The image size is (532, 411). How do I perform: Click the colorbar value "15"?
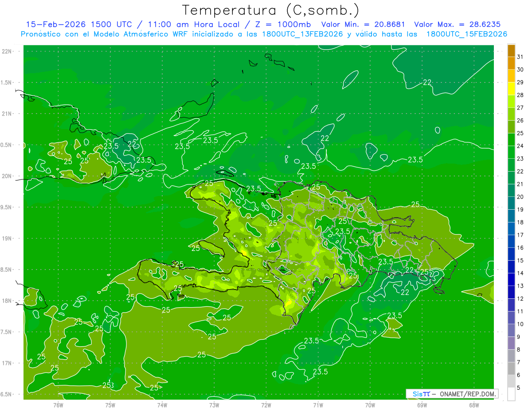(x=520, y=260)
